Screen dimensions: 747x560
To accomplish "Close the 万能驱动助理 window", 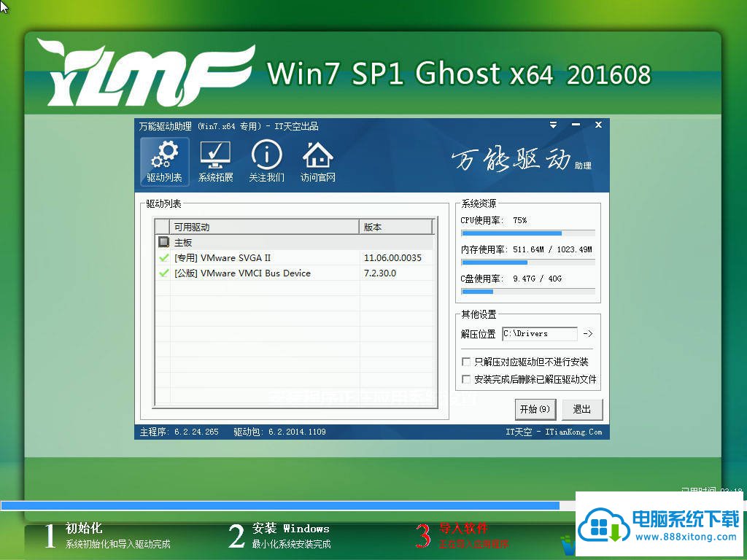I will (x=598, y=125).
